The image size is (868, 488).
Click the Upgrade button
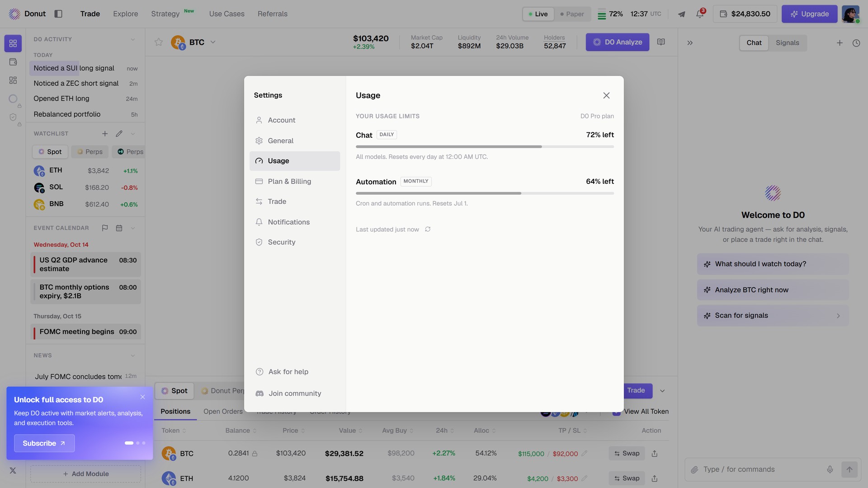click(809, 14)
